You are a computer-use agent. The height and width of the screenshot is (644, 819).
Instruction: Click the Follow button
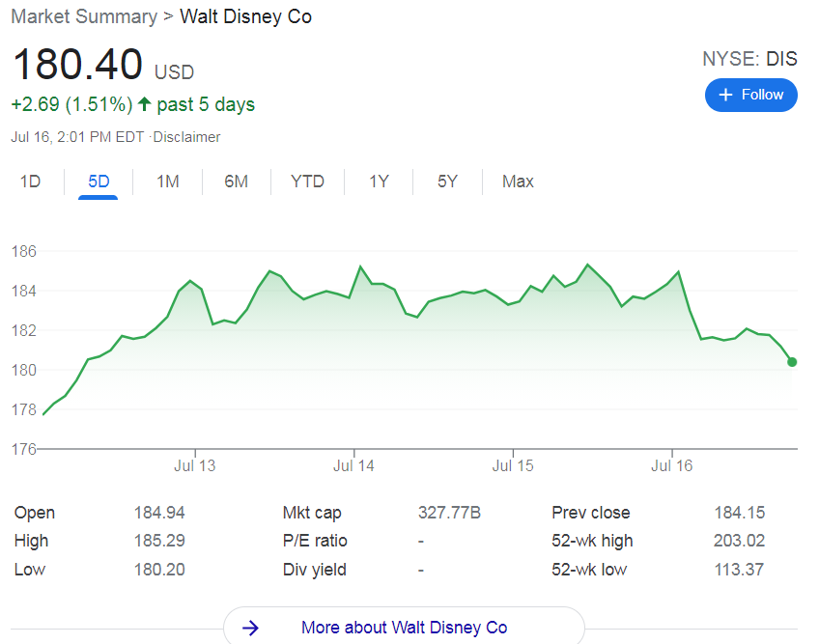click(750, 95)
